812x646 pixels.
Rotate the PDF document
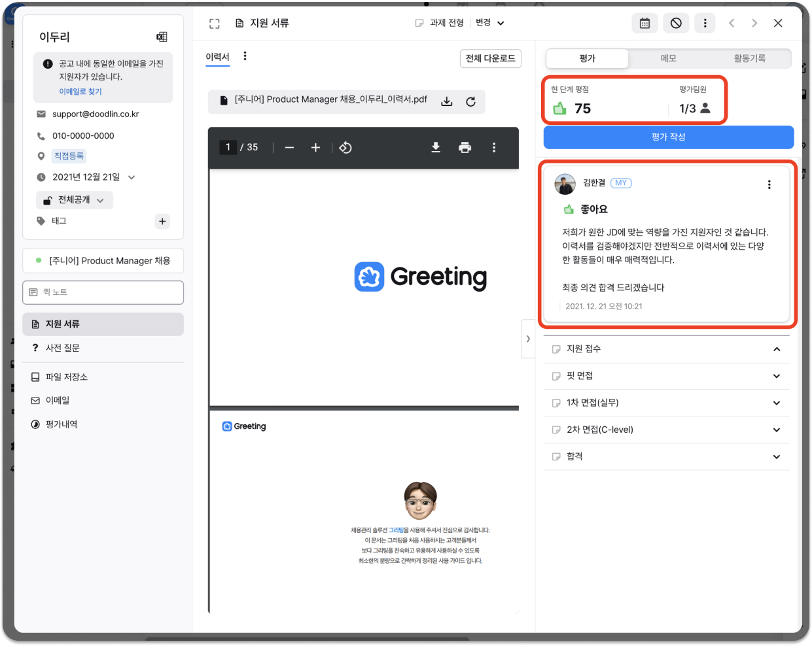[345, 148]
